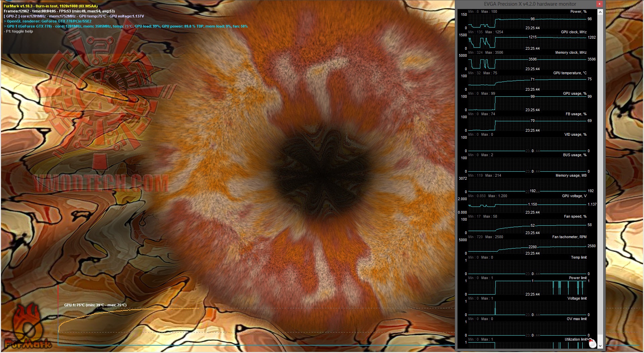Click the "Min : 0.850 Max : 1.200" voltage readout
644x353 pixels.
488,196
